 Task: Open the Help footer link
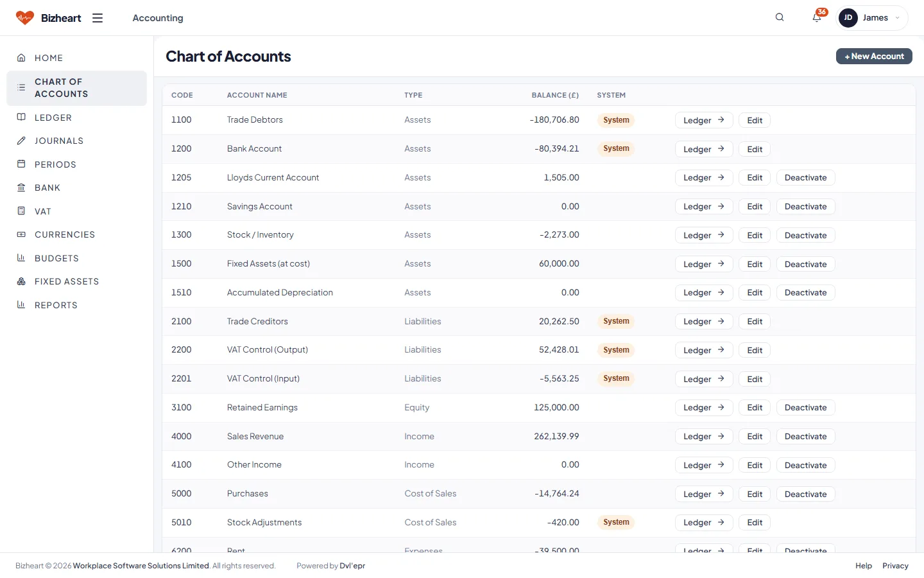click(x=864, y=566)
